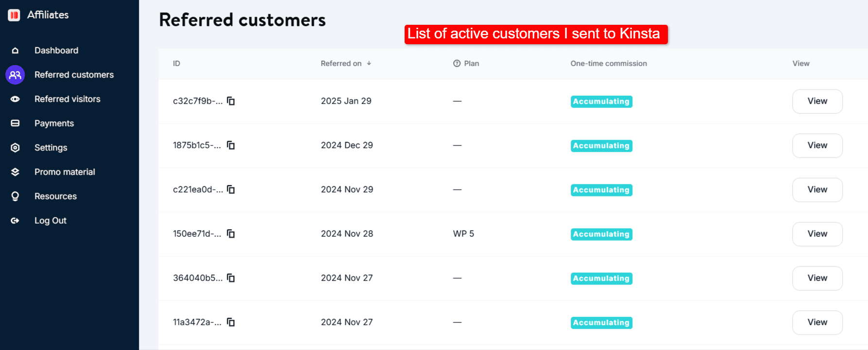The image size is (868, 350).
Task: Select Referred customers in the navigation menu
Action: pos(74,74)
